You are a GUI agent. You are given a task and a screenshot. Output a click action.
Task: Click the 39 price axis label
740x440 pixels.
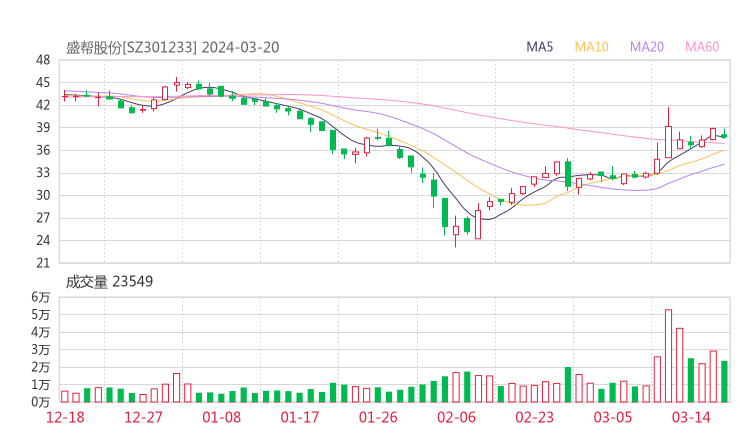43,127
